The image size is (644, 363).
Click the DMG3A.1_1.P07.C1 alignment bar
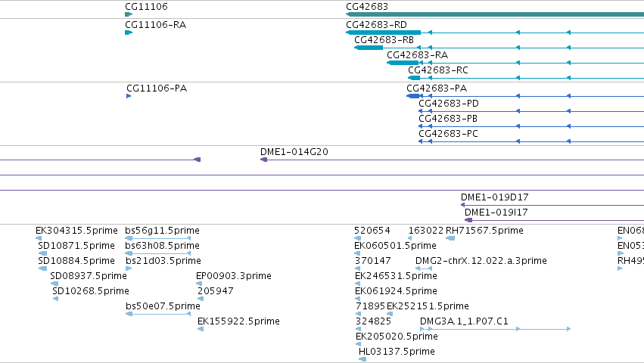[x=496, y=329]
